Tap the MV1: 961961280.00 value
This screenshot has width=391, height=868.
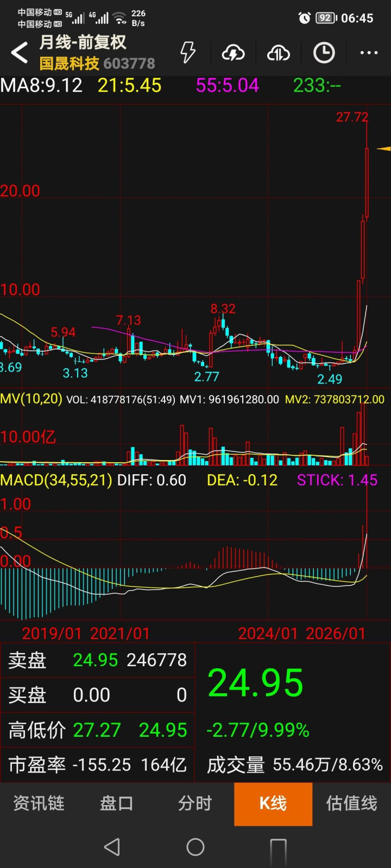[229, 400]
